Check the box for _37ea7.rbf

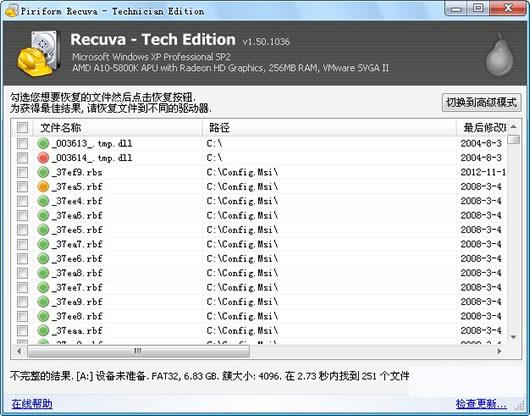[x=22, y=244]
